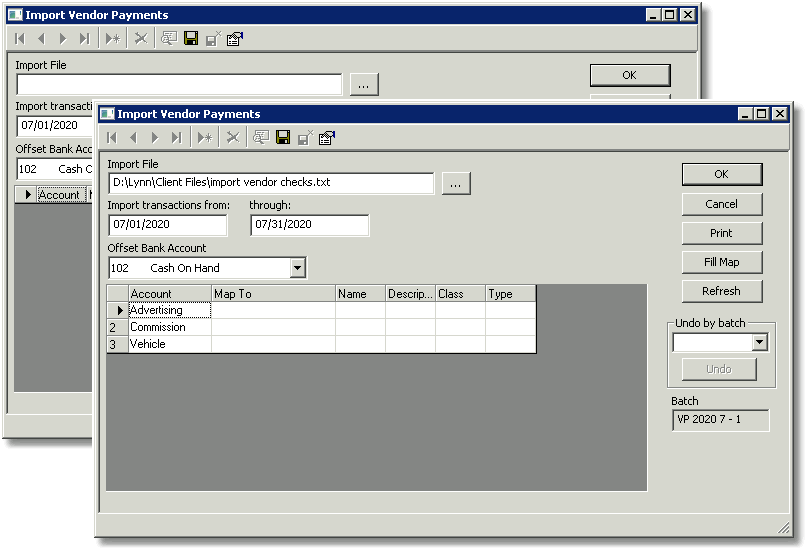
Task: Browse for import file with ellipsis button
Action: click(456, 183)
